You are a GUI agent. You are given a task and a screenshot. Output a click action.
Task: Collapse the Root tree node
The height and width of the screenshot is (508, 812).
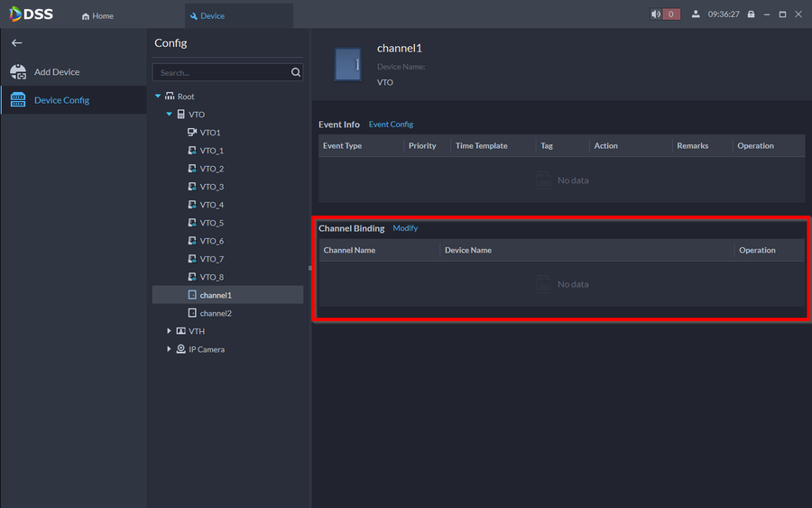click(x=158, y=97)
